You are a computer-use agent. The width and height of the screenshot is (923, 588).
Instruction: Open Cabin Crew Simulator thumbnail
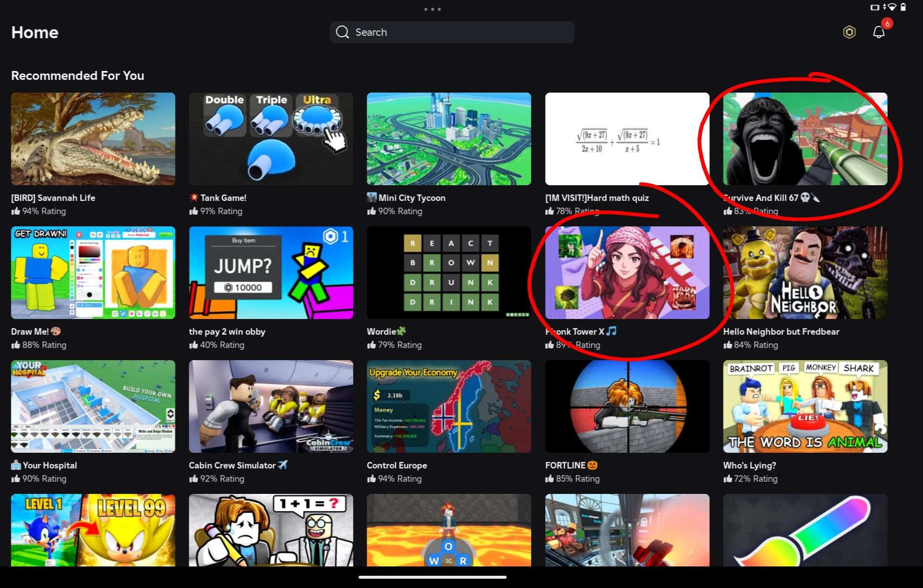click(271, 406)
